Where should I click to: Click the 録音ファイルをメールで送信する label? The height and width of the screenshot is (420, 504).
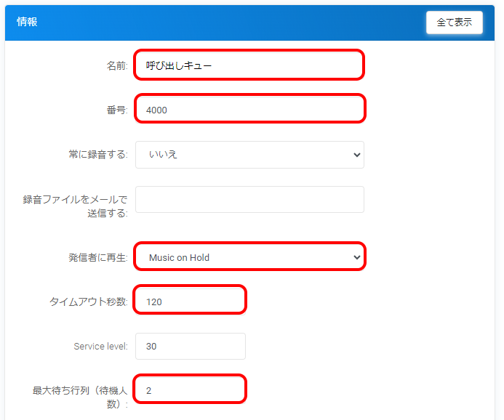pyautogui.click(x=75, y=206)
